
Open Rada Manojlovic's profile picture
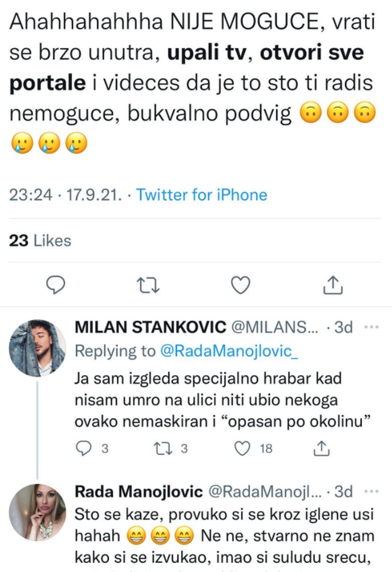coord(37,512)
